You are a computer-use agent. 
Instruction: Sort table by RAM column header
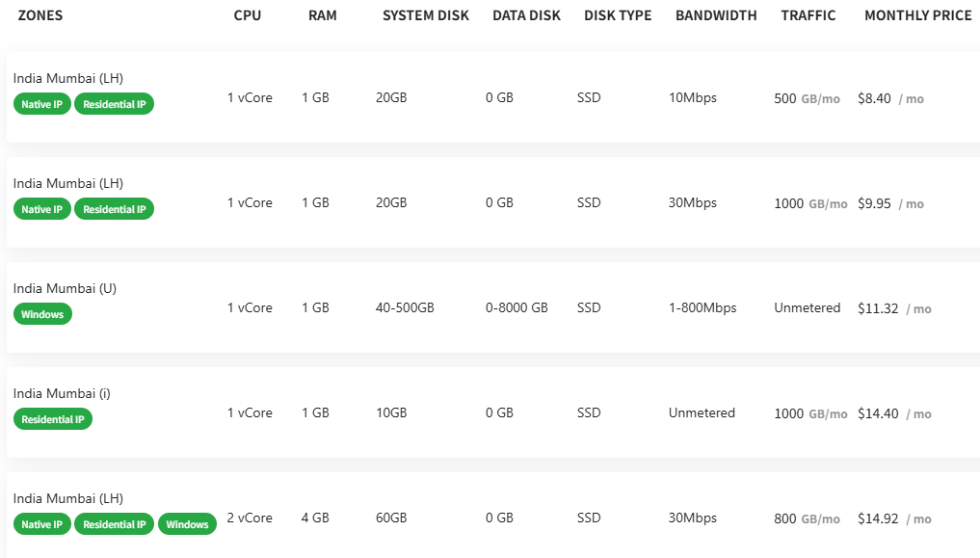tap(323, 15)
